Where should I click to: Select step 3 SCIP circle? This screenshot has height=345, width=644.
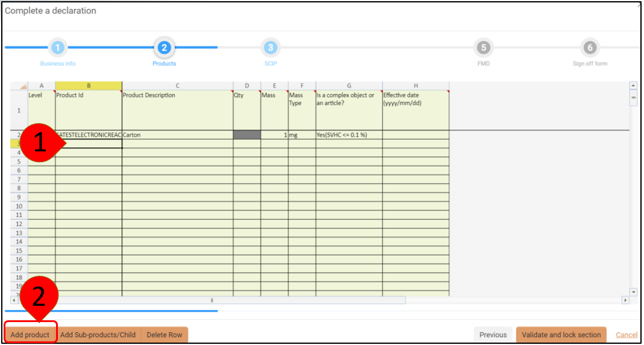click(271, 47)
